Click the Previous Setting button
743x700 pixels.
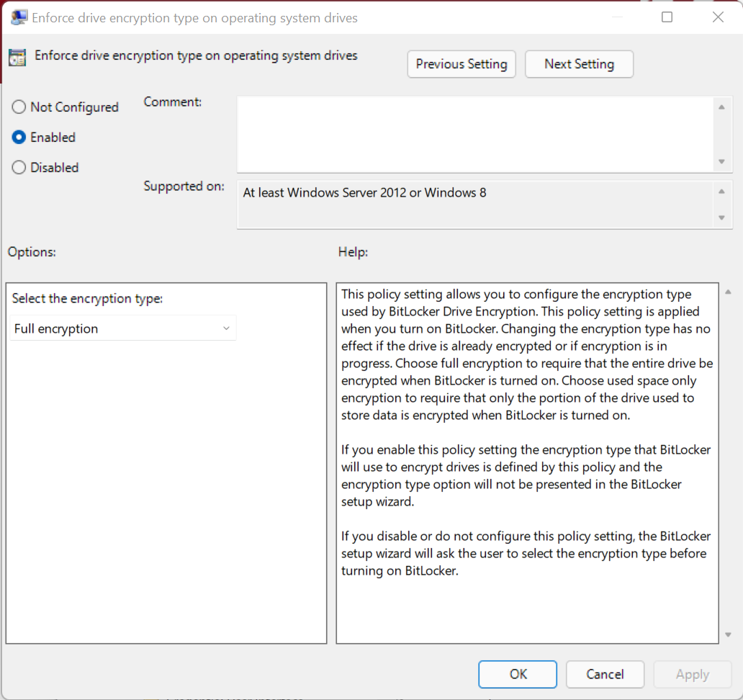click(x=461, y=64)
